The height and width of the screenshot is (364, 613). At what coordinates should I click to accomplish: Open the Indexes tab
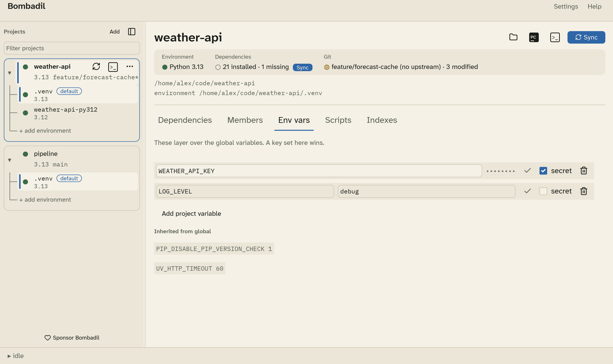[x=382, y=120]
